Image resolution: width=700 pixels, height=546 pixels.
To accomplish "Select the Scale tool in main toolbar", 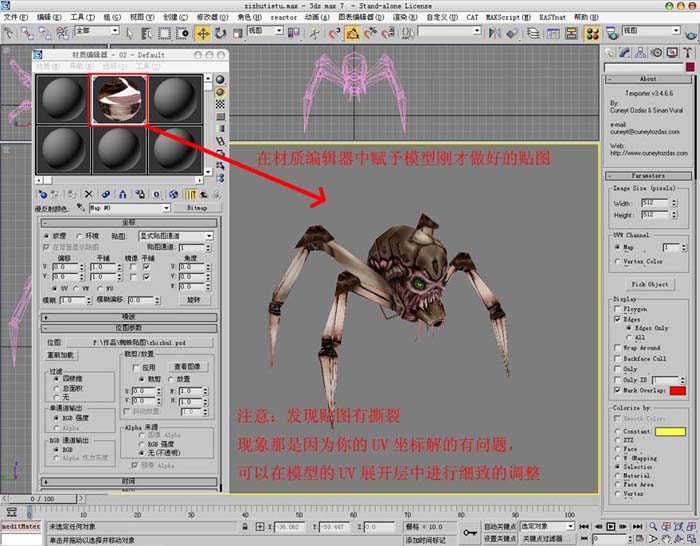I will [238, 33].
